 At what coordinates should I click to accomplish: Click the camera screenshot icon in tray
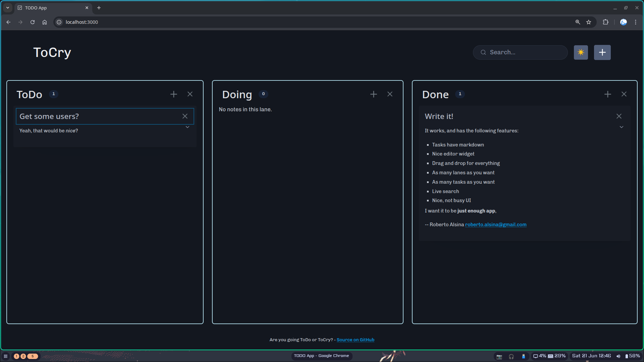click(499, 357)
